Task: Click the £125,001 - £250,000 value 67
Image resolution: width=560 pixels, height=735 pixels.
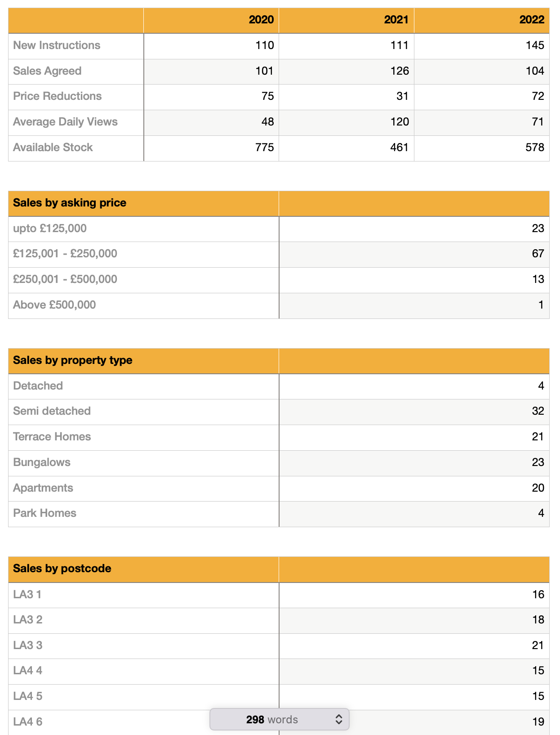Action: (538, 254)
